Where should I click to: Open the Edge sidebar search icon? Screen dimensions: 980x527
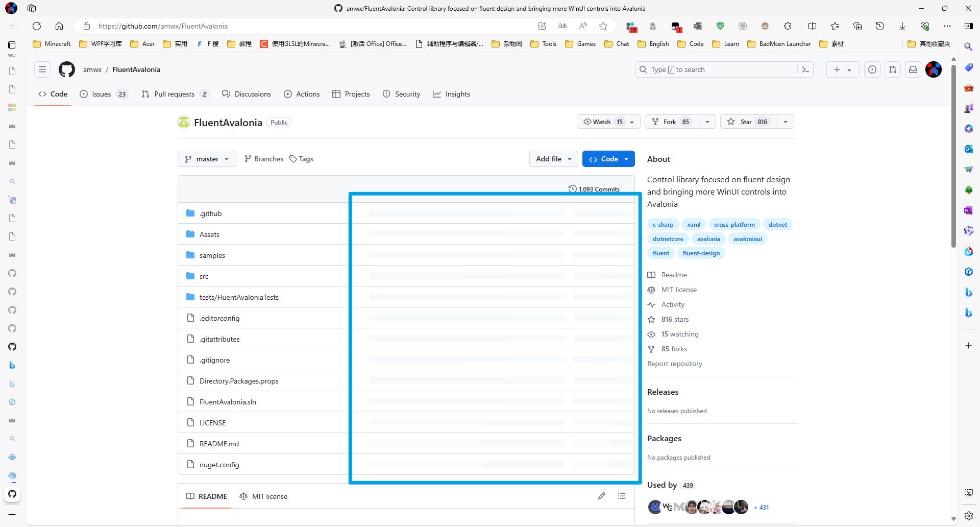pos(968,46)
